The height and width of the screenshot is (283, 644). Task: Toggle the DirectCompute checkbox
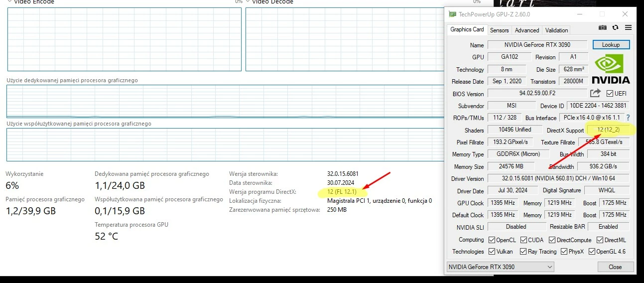552,240
